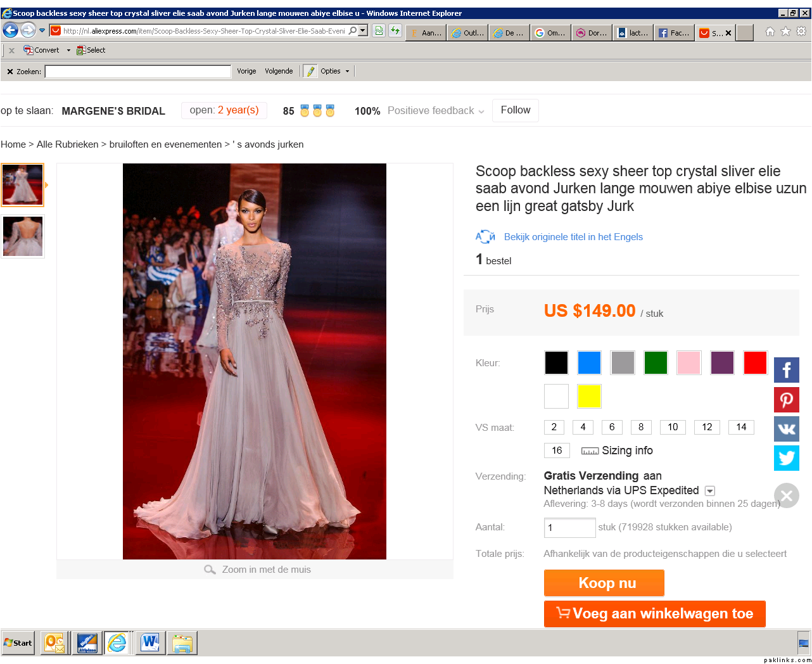Select size 10
The image size is (812, 664).
[x=673, y=427]
